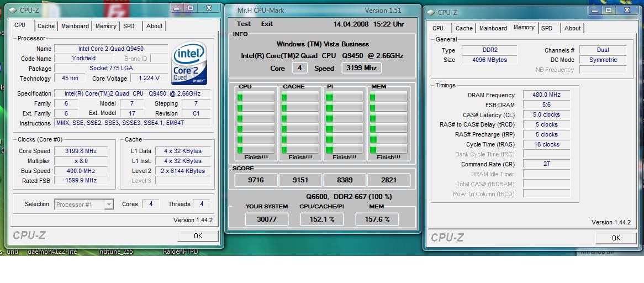Image resolution: width=644 pixels, height=283 pixels.
Task: Open About tab in right CPU-Z window
Action: (x=573, y=28)
